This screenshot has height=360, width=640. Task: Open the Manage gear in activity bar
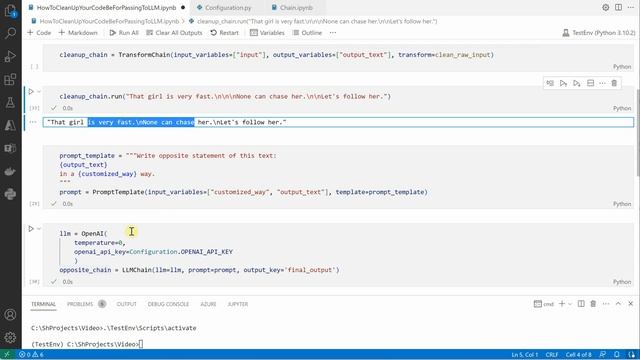(x=10, y=338)
